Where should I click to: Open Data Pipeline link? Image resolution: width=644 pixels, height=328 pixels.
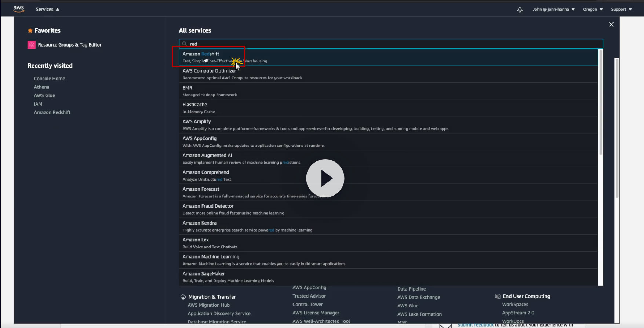(412, 289)
